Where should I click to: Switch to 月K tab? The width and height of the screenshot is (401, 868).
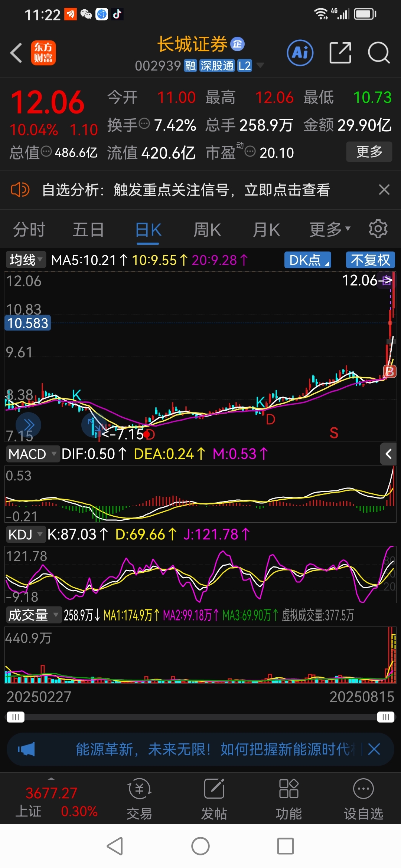[x=266, y=229]
